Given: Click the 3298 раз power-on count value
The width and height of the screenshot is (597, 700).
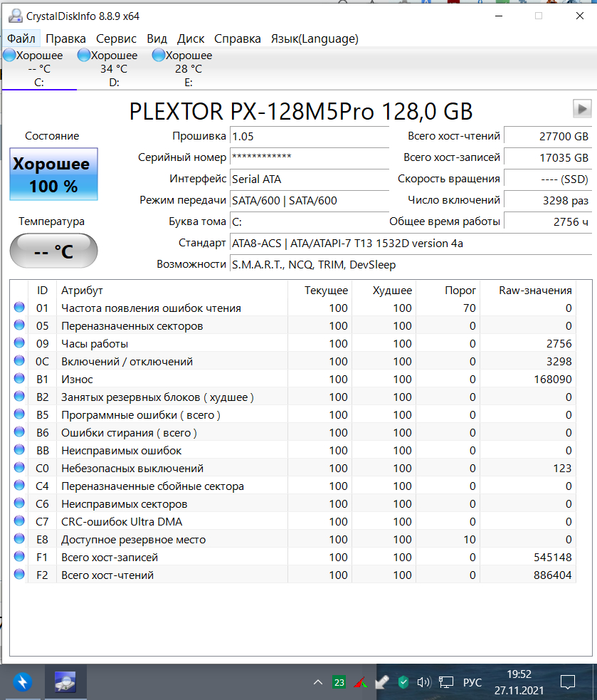Looking at the screenshot, I should [547, 201].
